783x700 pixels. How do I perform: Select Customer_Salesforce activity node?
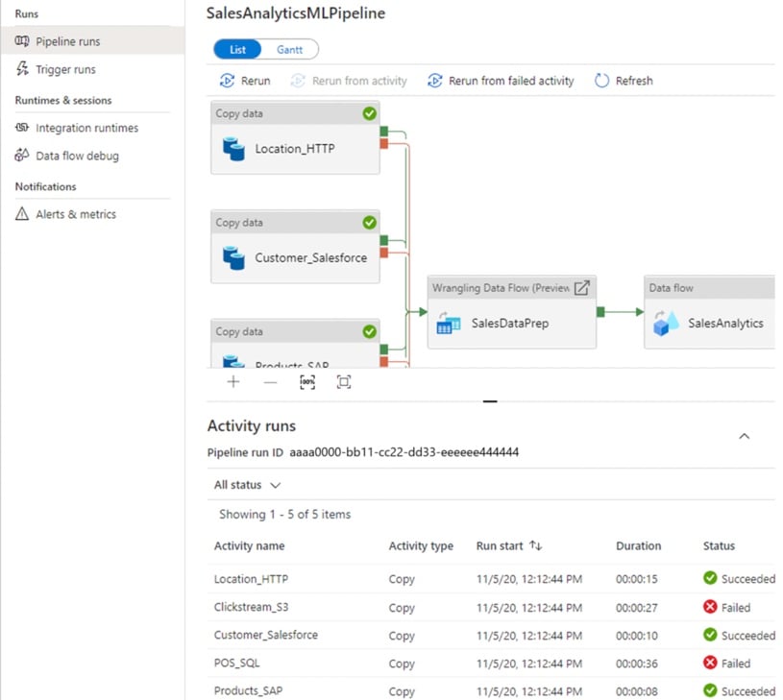(x=295, y=247)
